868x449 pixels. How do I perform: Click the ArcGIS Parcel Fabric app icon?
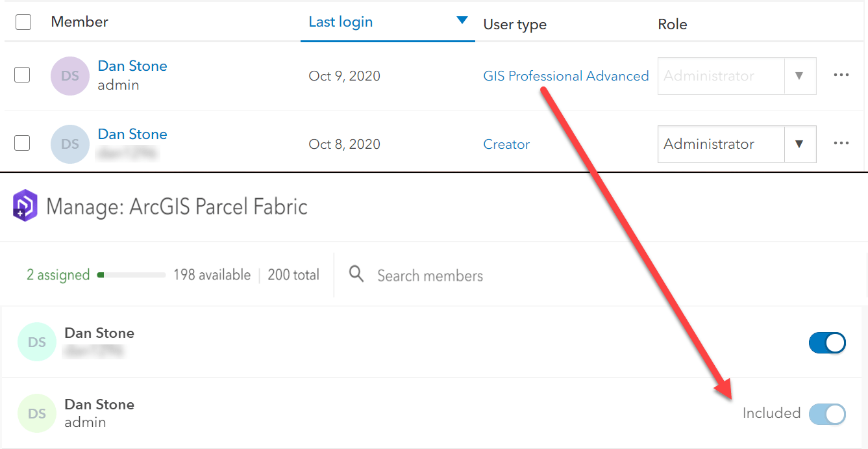coord(25,207)
